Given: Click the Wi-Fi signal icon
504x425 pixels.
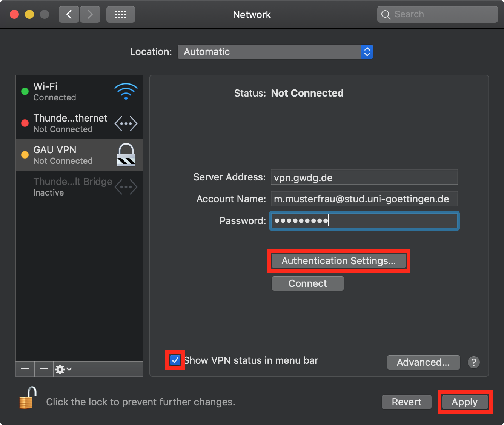Looking at the screenshot, I should (x=126, y=92).
